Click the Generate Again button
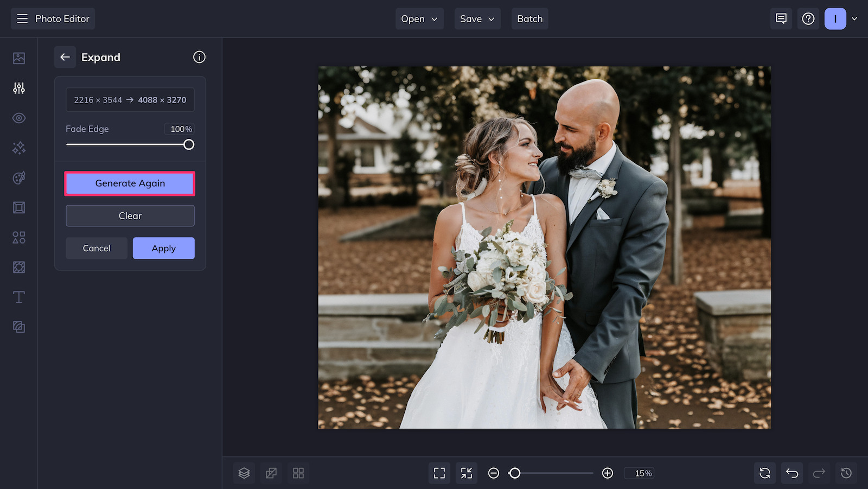This screenshot has height=489, width=868. click(130, 183)
